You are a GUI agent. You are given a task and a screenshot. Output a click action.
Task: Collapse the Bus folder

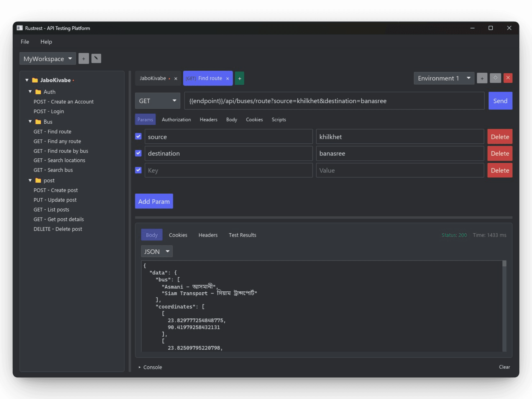click(x=30, y=122)
